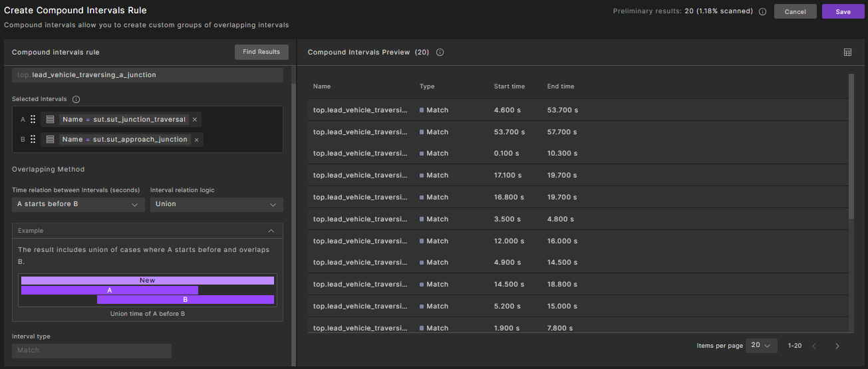Click info icon next to Compound Intervals Preview
Image resolution: width=868 pixels, height=369 pixels.
pos(440,52)
